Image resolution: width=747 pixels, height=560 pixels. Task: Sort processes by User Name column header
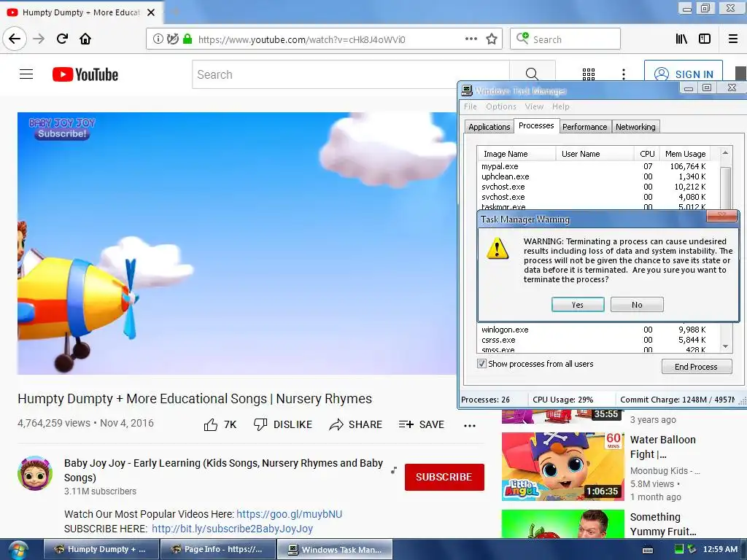tap(595, 154)
